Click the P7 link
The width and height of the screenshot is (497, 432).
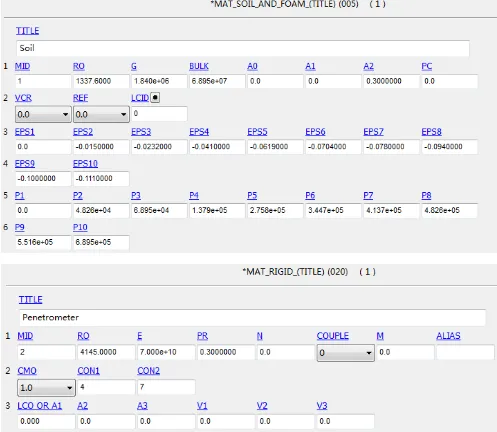pos(368,196)
